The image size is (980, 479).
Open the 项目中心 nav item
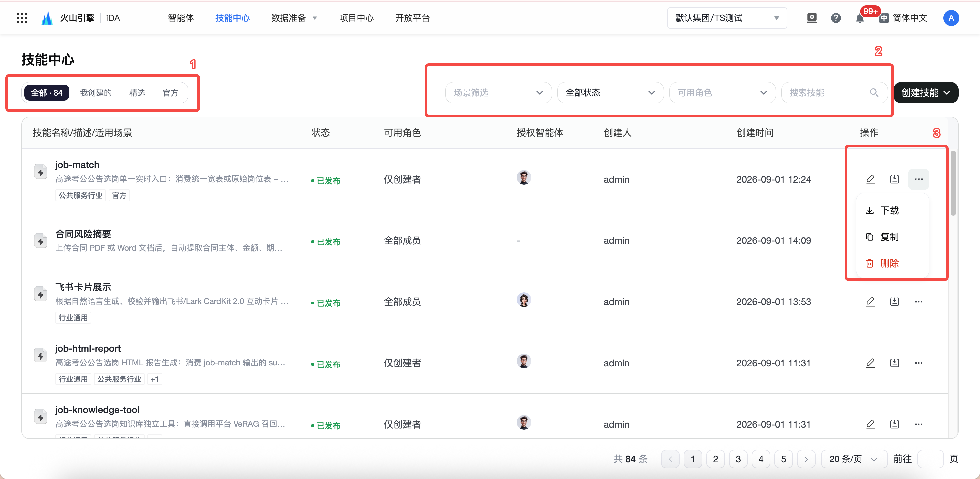(356, 18)
